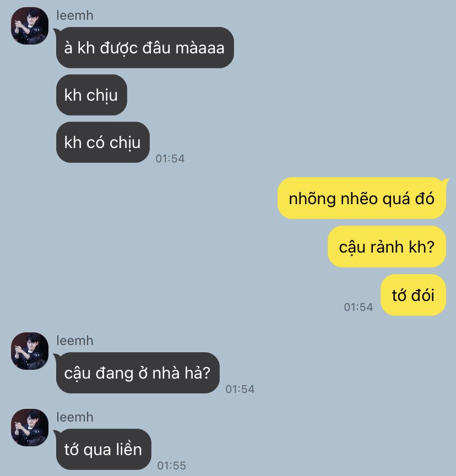
Task: Select the "kh có chịu" message bubble
Action: pos(102,143)
